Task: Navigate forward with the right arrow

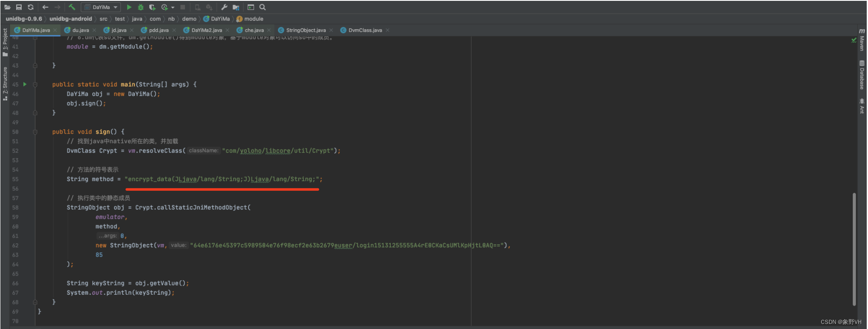Action: (57, 7)
